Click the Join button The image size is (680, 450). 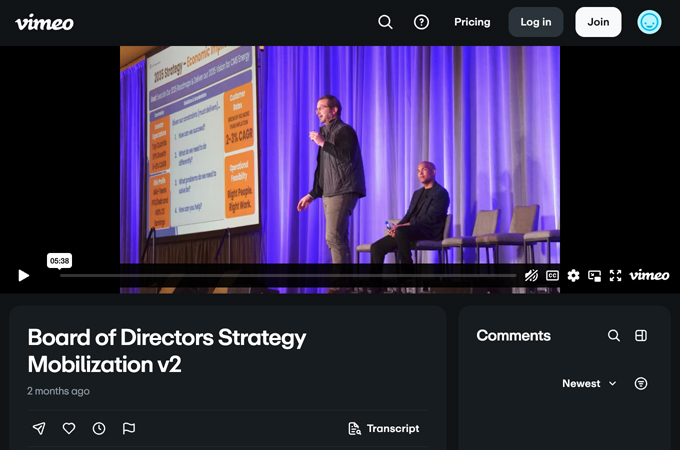[x=598, y=22]
